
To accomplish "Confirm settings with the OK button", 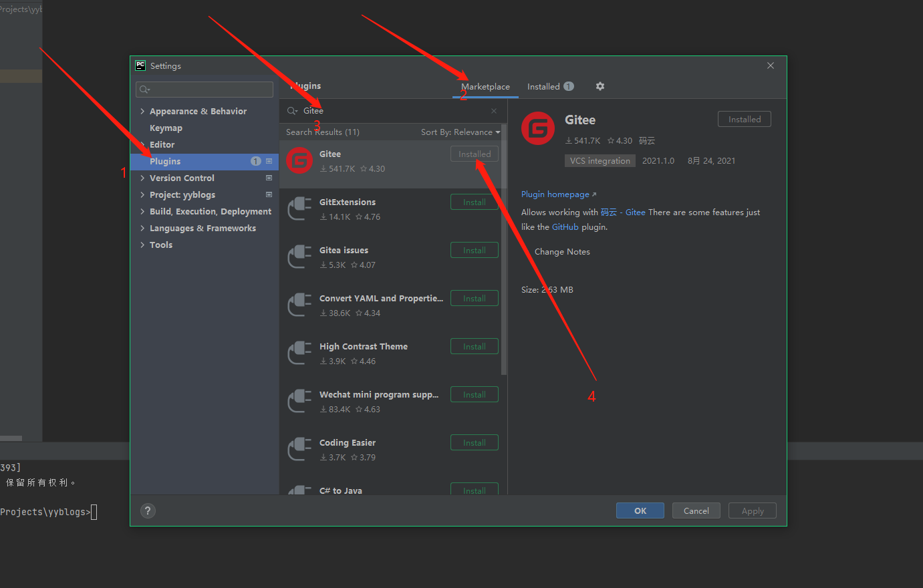I will [640, 510].
